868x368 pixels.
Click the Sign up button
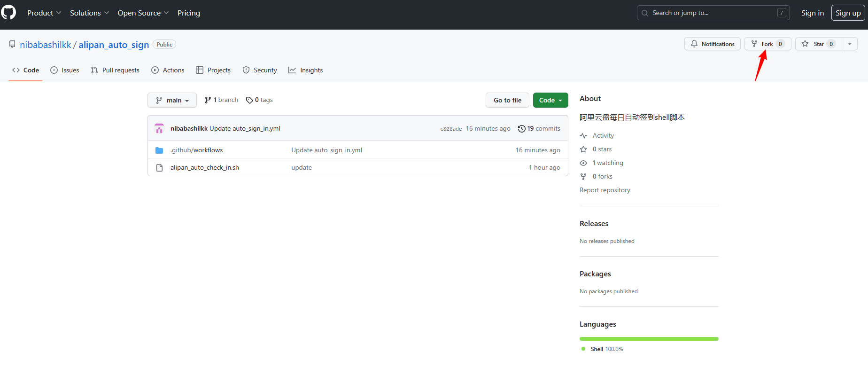[848, 13]
